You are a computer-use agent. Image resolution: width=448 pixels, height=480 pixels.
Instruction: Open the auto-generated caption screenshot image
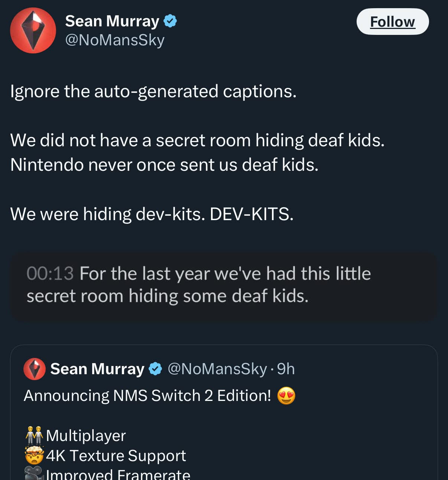[224, 286]
